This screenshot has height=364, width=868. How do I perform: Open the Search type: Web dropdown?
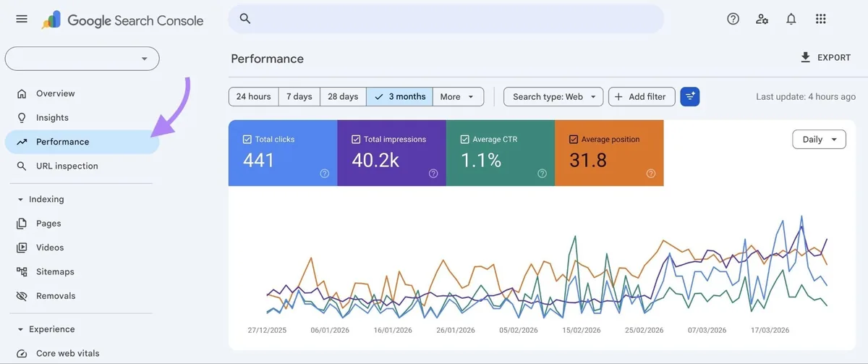point(553,96)
